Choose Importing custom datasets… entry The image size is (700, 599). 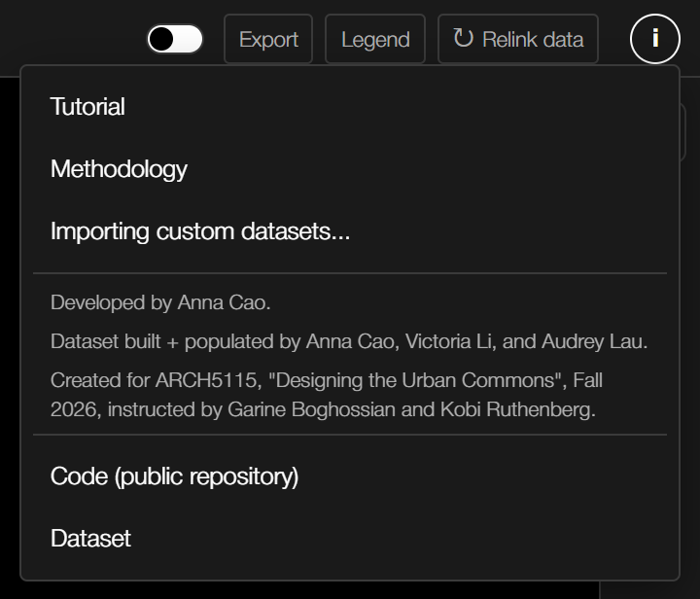point(350,230)
